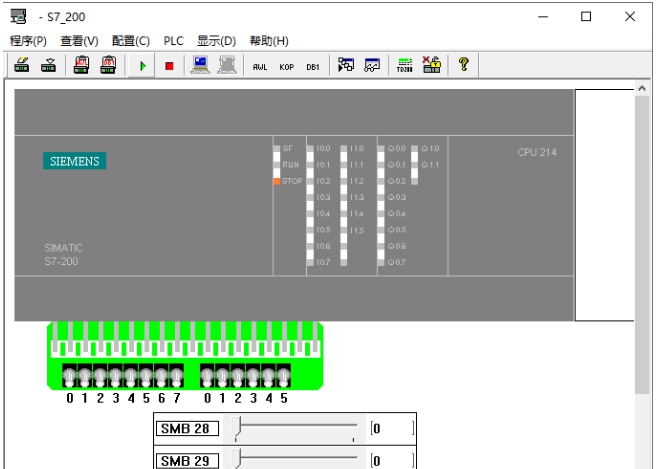Click the paste DB1 data block icon
The height and width of the screenshot is (469, 656).
point(108,65)
